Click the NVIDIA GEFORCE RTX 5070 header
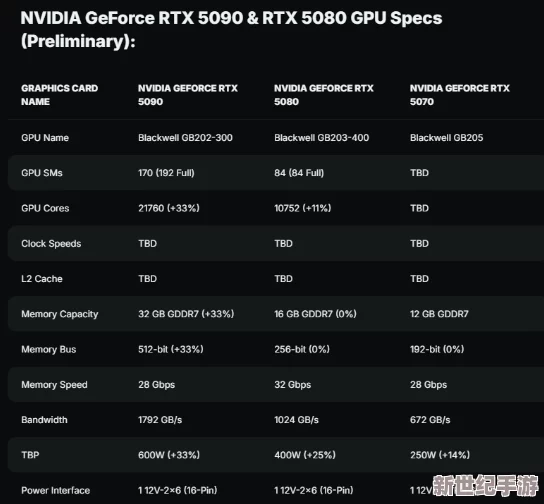Screen dimensions: 544x504 tap(460, 95)
